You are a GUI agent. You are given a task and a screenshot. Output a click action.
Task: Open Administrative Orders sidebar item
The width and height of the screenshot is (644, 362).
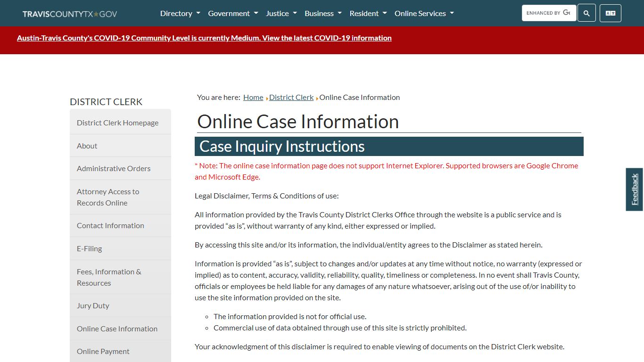[x=120, y=168]
